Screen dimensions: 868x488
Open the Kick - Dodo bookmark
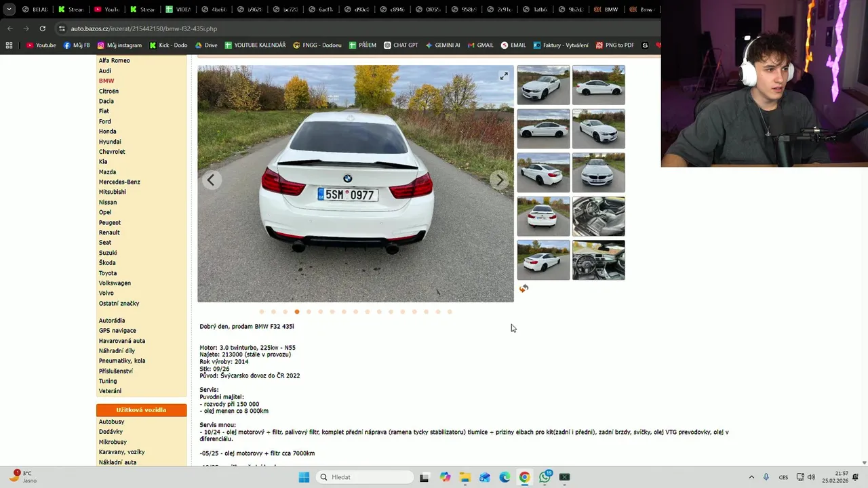point(168,45)
